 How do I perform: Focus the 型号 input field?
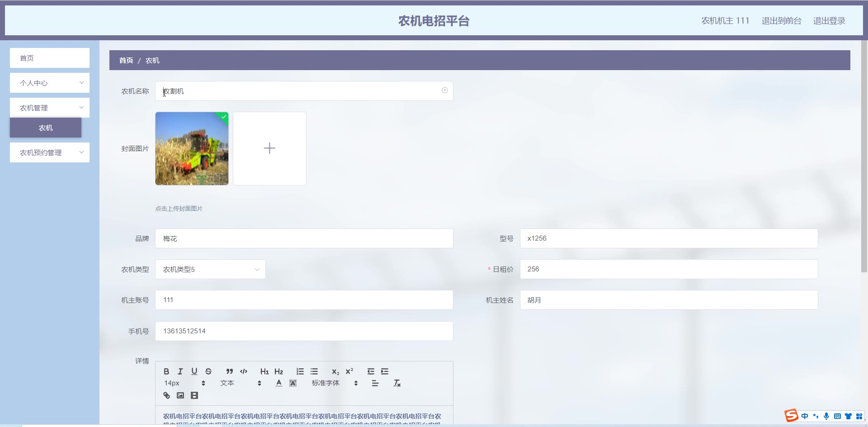click(x=669, y=238)
